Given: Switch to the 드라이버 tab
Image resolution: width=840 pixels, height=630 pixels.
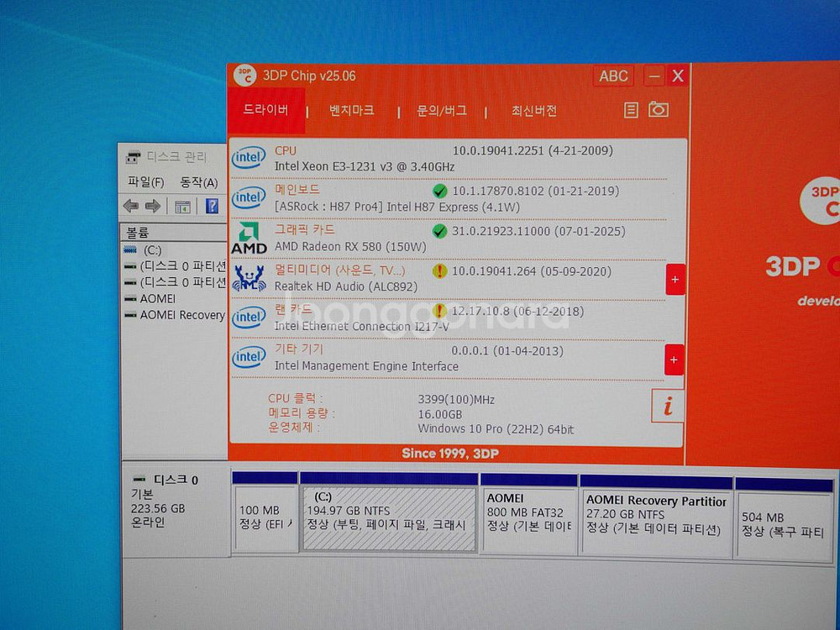Looking at the screenshot, I should [266, 110].
